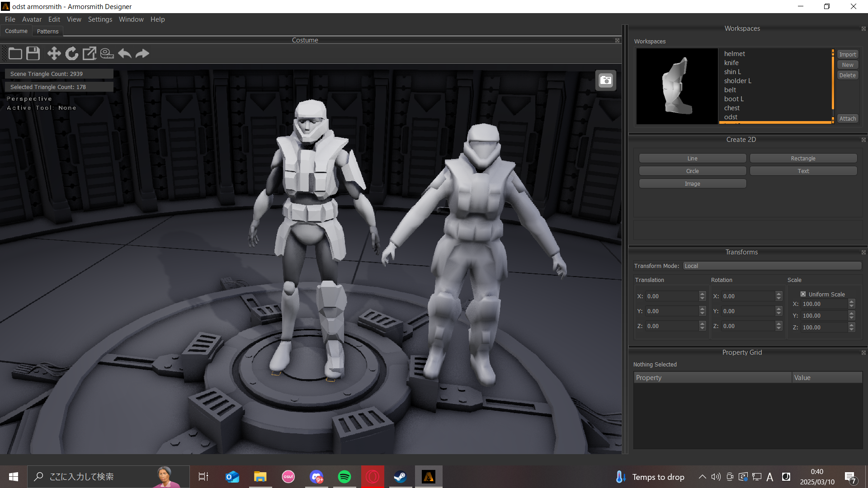Take a viewport screenshot with camera icon

605,81
